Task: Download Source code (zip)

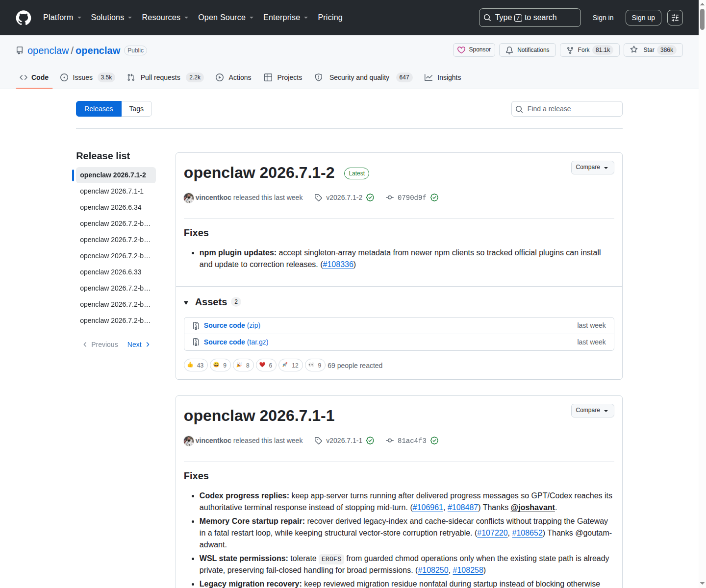Action: [x=232, y=325]
